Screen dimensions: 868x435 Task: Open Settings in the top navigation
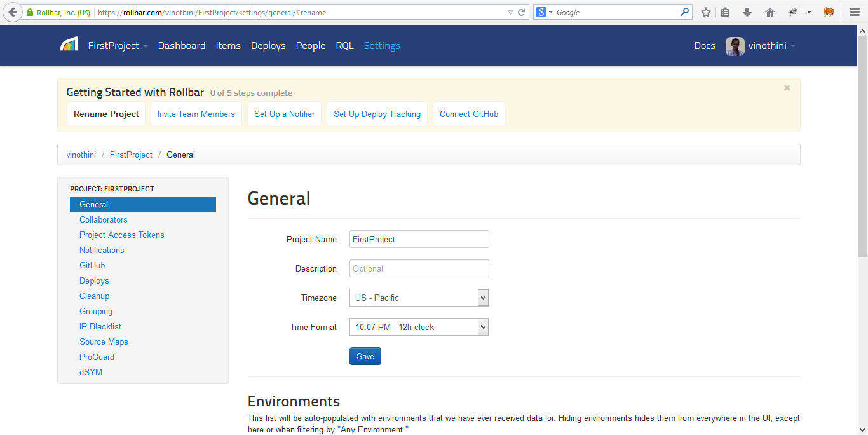click(382, 46)
